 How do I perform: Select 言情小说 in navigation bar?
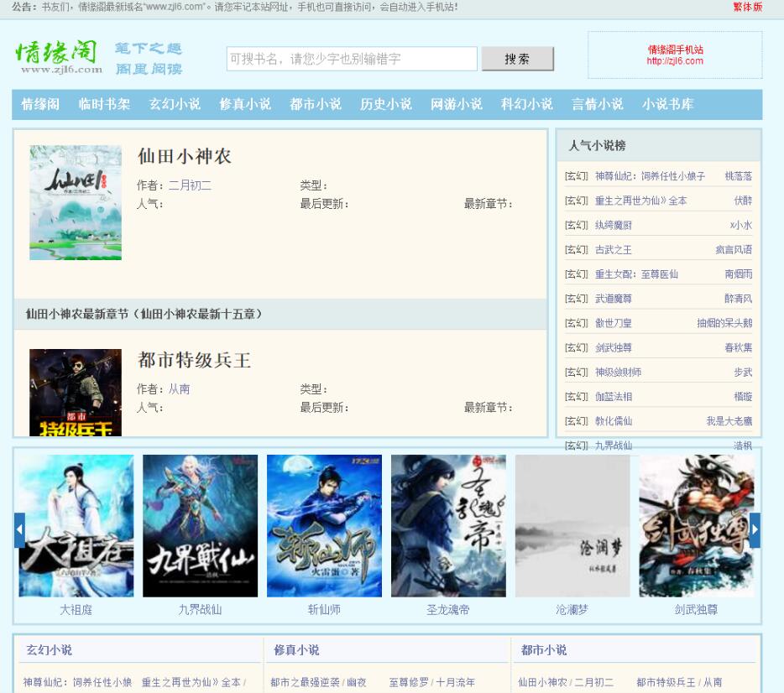click(598, 104)
